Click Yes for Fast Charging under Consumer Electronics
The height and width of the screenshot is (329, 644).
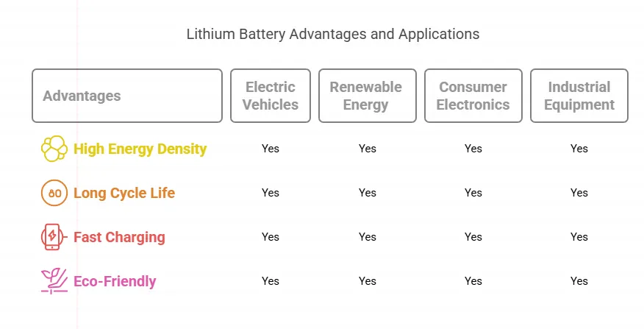[473, 237]
